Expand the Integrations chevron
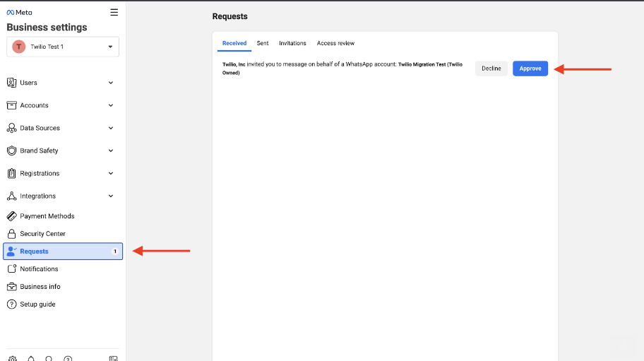Image resolution: width=644 pixels, height=361 pixels. point(111,196)
